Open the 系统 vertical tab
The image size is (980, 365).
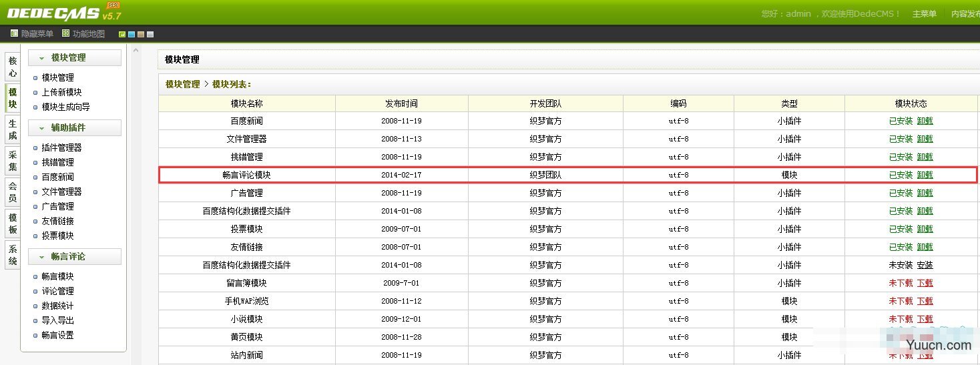13,256
